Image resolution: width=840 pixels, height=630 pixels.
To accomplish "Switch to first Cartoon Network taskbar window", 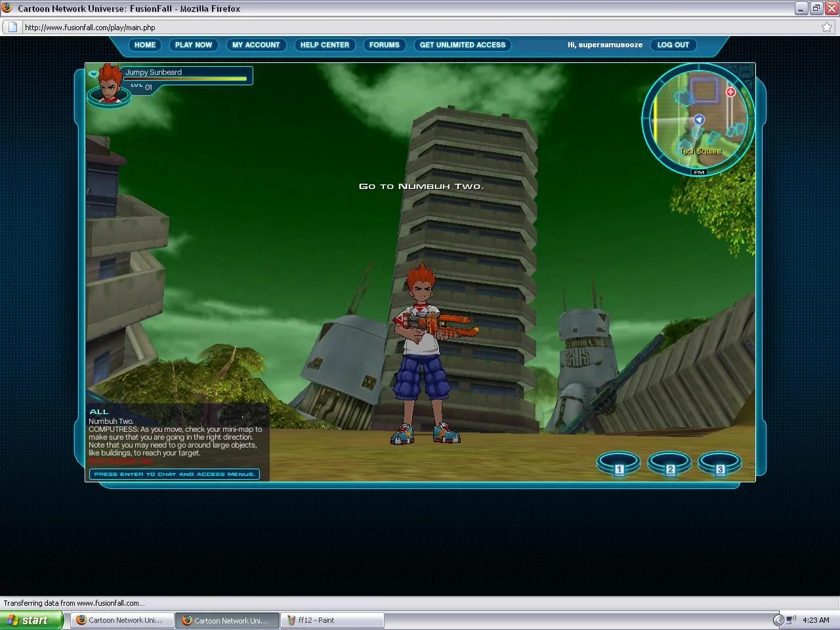I will pyautogui.click(x=122, y=620).
